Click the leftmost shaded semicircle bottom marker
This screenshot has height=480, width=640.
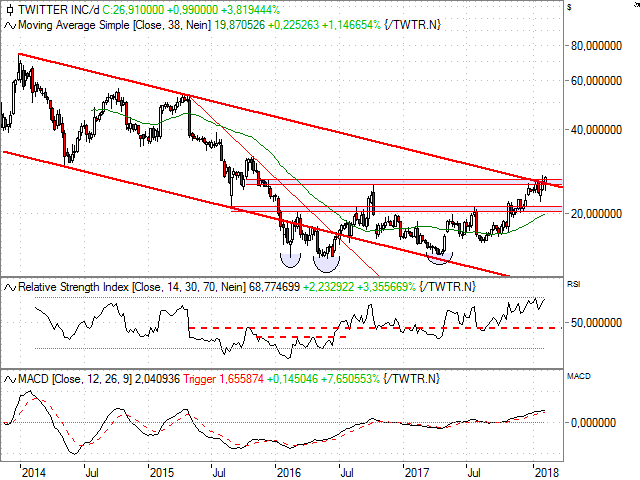coord(291,260)
